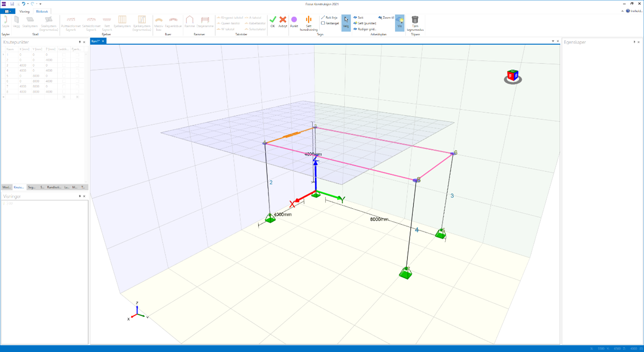Click the view orientation cube
Viewport: 644px width, 352px height.
tap(513, 77)
